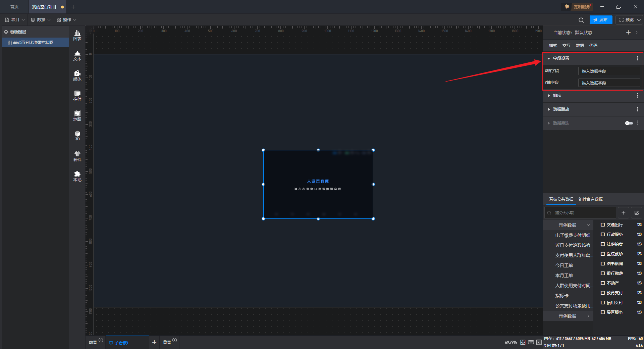The image size is (644, 349).
Task: Check the 景区服务 field checkbox
Action: (603, 312)
